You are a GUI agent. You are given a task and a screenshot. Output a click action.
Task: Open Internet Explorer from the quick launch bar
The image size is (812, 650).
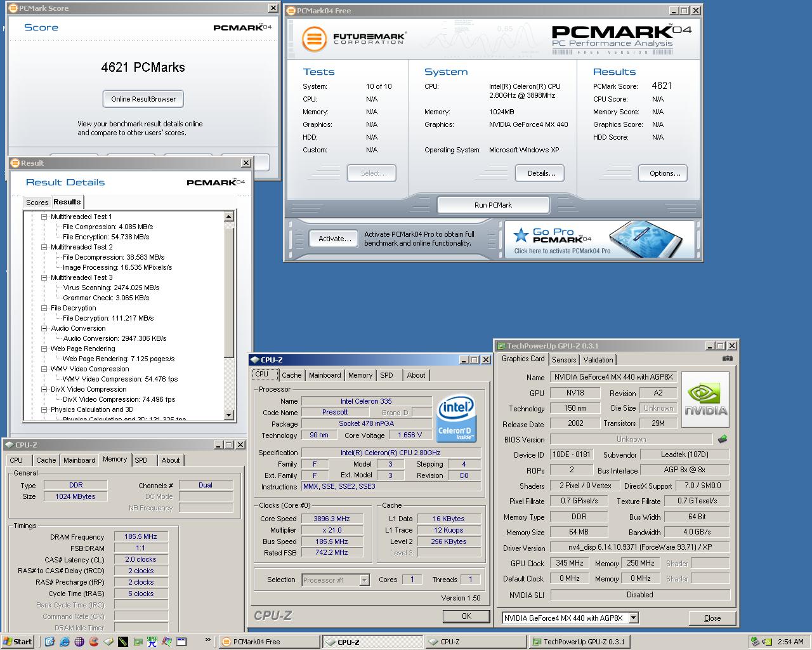[65, 642]
